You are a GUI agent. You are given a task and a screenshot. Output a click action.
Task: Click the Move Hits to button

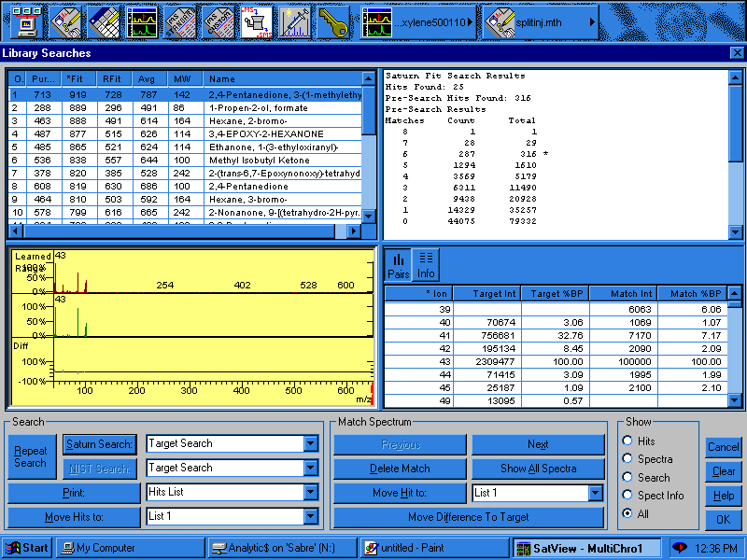74,517
